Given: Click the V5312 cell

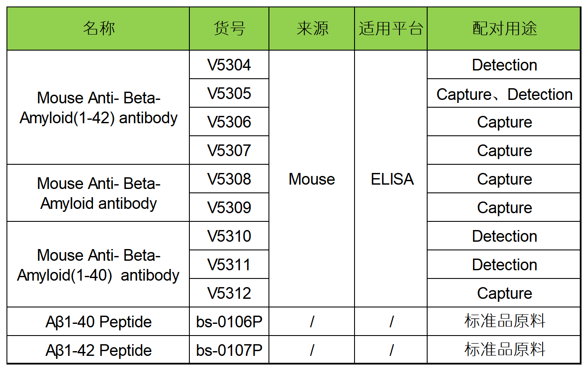Looking at the screenshot, I should (229, 293).
